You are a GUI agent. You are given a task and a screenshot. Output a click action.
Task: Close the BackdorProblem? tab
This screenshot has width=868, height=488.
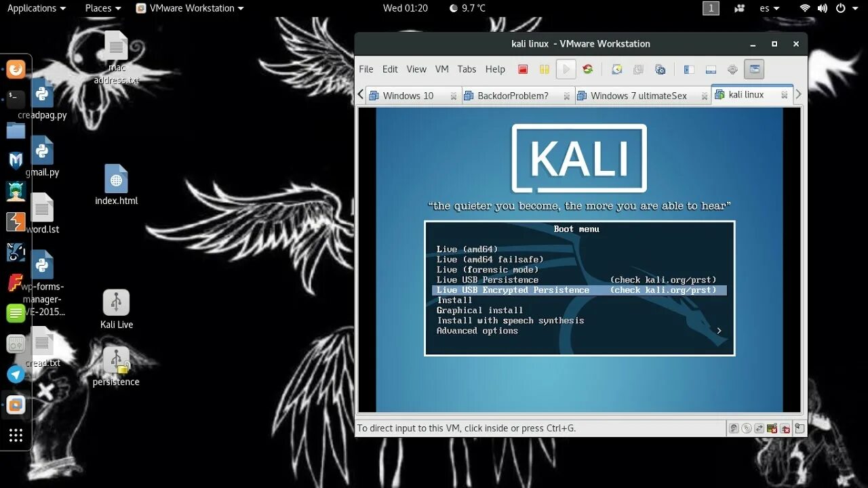(x=566, y=96)
